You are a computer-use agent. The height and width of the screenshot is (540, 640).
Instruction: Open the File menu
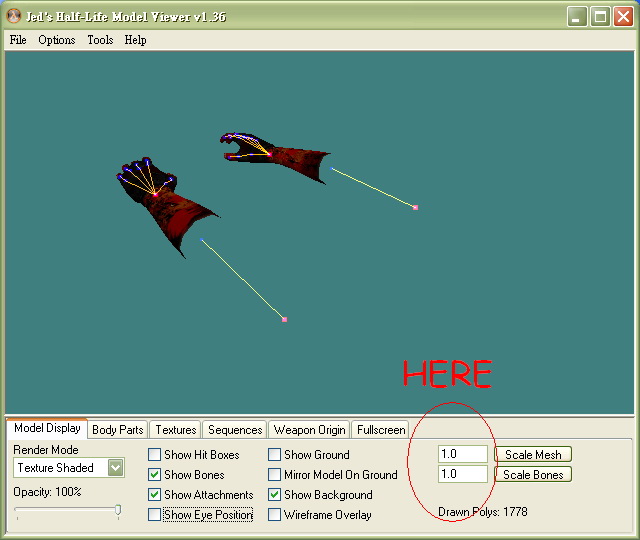pos(18,40)
